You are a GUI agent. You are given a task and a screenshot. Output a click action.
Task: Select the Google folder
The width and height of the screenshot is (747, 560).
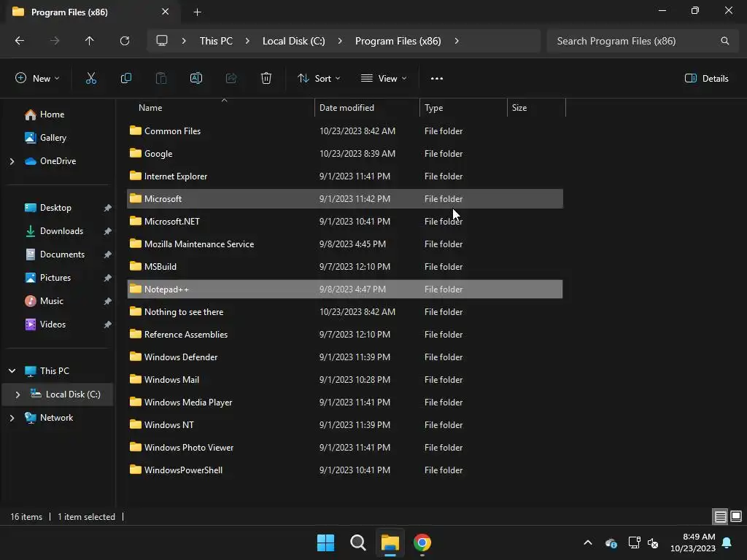(345, 153)
